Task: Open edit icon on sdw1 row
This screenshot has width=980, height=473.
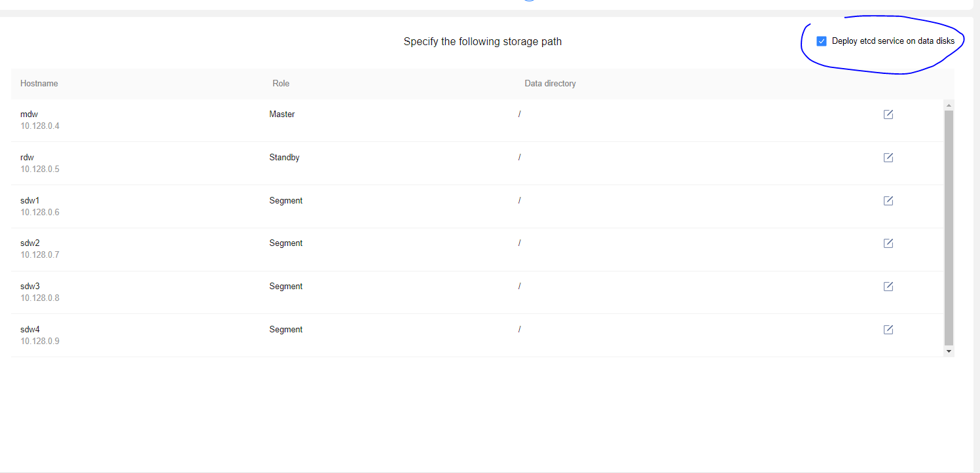Action: click(x=888, y=201)
